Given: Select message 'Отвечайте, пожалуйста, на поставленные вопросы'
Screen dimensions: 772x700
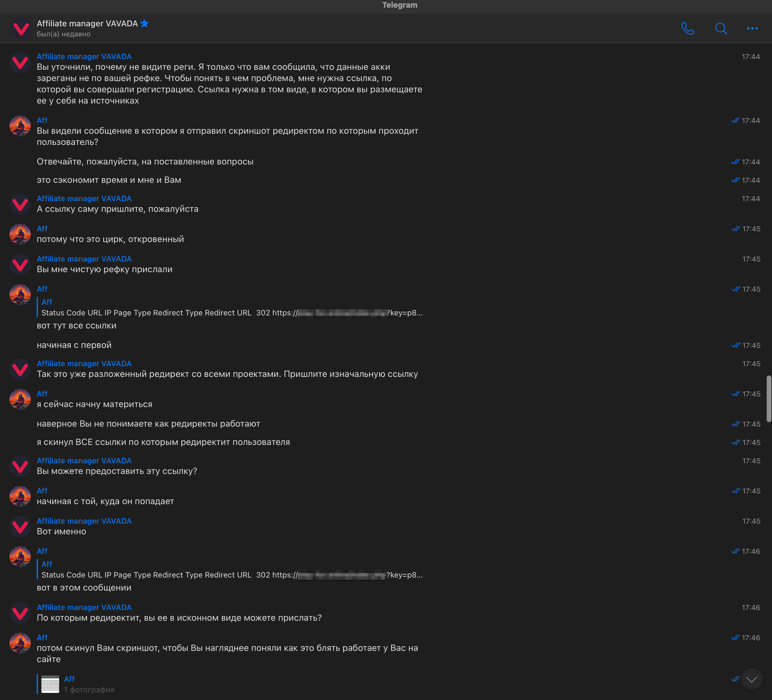Looking at the screenshot, I should tap(145, 162).
